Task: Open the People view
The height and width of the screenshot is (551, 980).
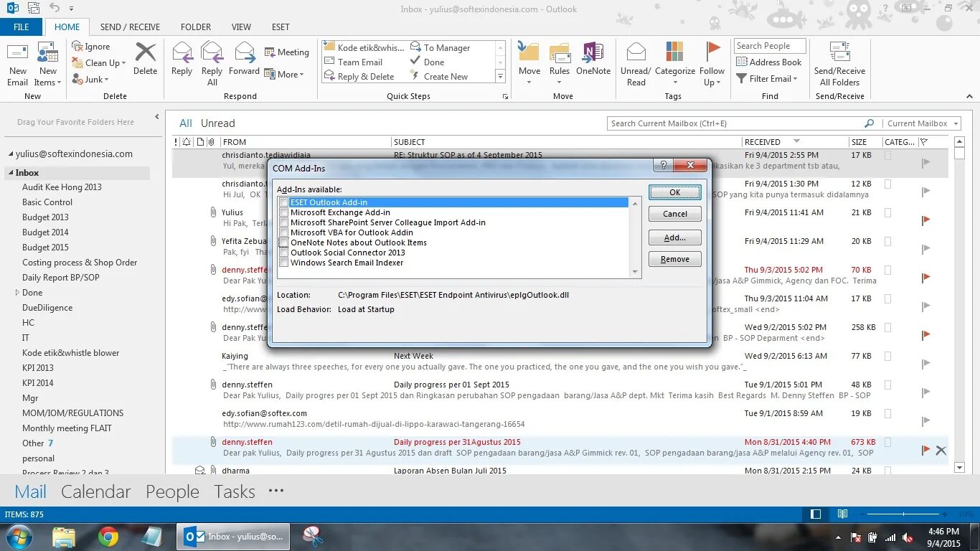Action: (172, 491)
